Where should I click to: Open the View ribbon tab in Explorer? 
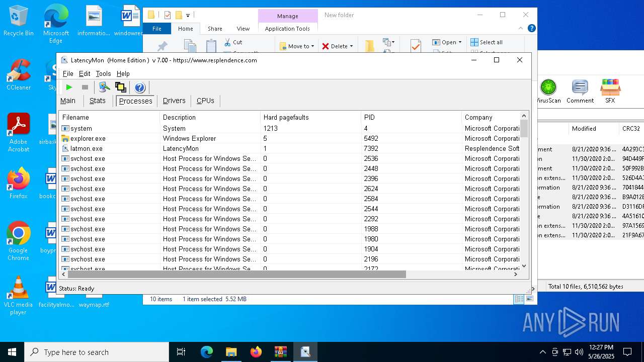click(243, 29)
